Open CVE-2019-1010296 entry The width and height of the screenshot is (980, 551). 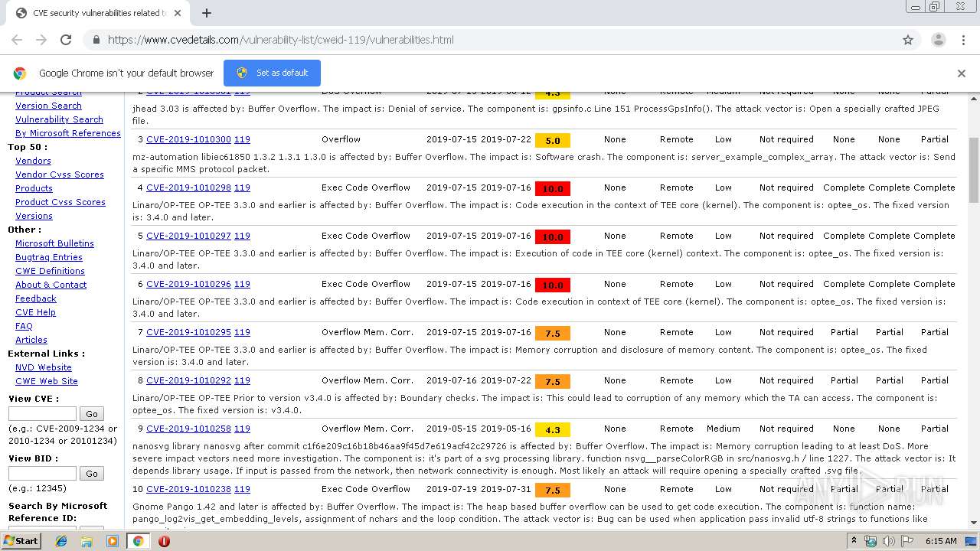pyautogui.click(x=188, y=284)
